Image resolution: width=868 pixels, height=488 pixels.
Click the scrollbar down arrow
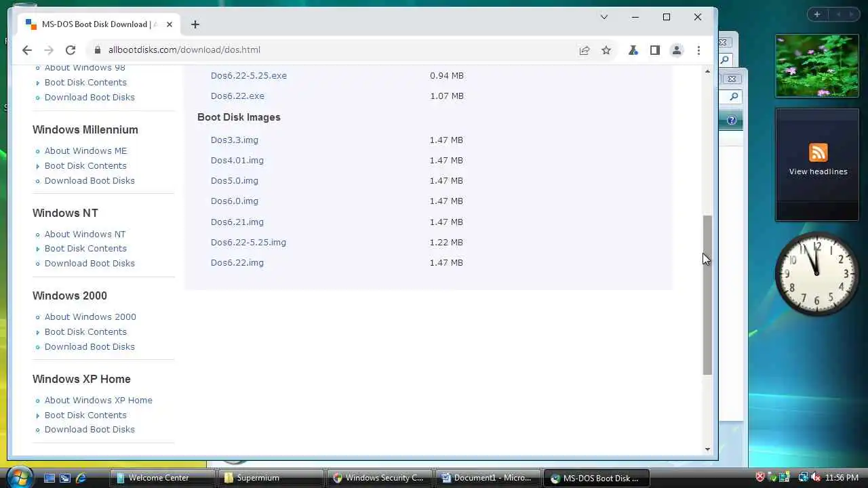[x=707, y=449]
